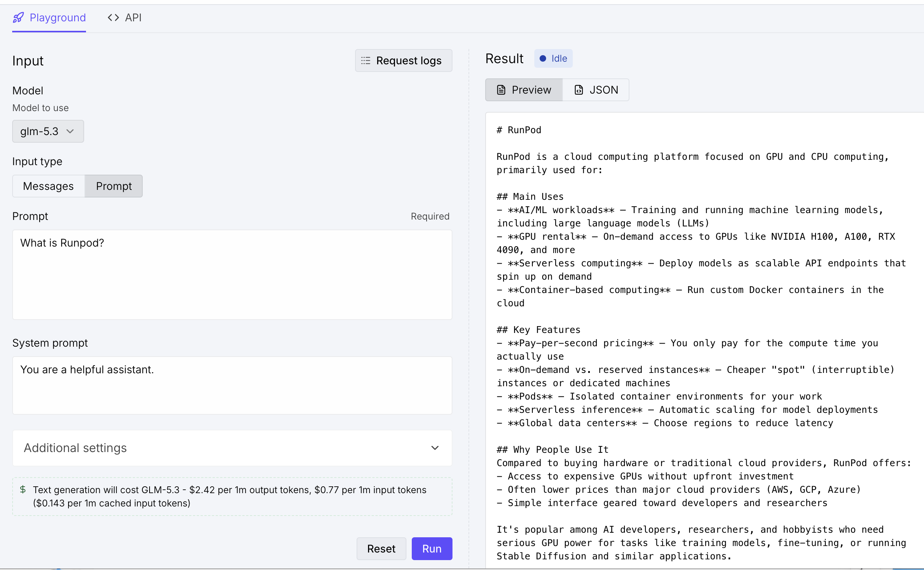The height and width of the screenshot is (570, 924).
Task: Show the Preview result view
Action: (524, 90)
